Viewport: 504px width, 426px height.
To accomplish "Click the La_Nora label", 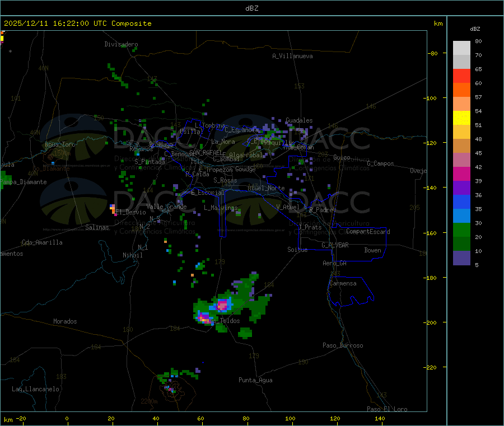I will click(223, 142).
